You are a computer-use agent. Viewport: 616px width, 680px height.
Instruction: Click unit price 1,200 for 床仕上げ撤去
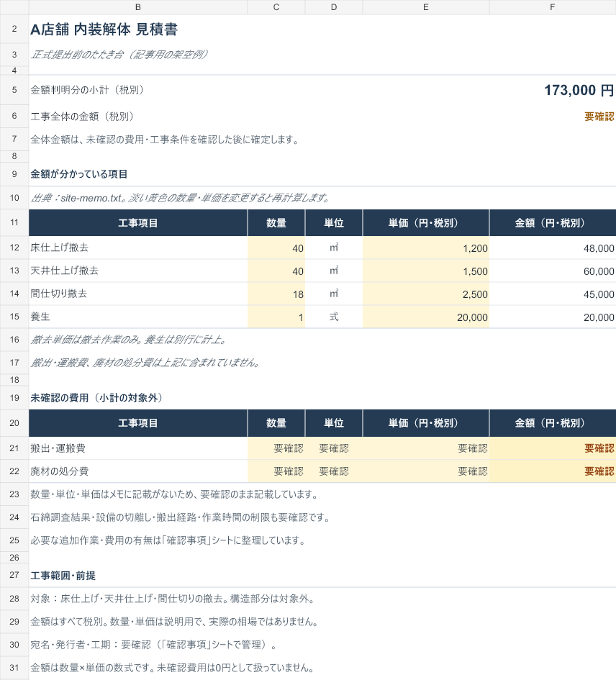point(425,248)
